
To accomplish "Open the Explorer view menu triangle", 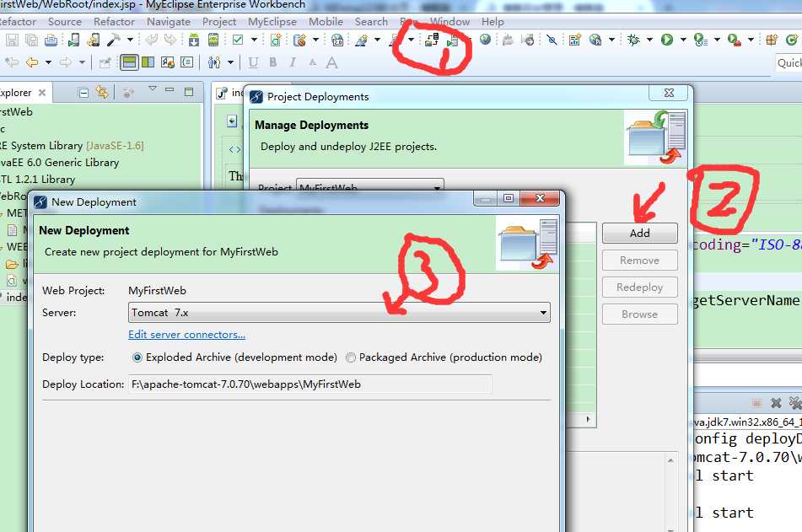I will [153, 89].
